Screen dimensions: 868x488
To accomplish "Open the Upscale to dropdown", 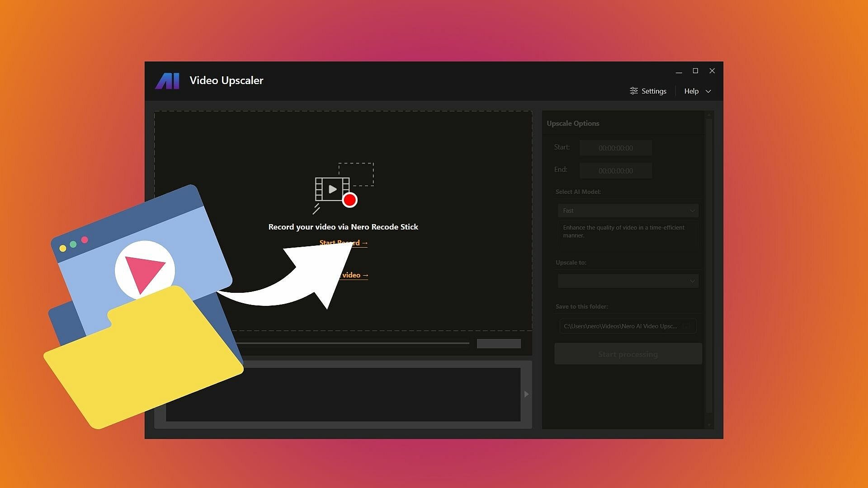I will pos(628,281).
